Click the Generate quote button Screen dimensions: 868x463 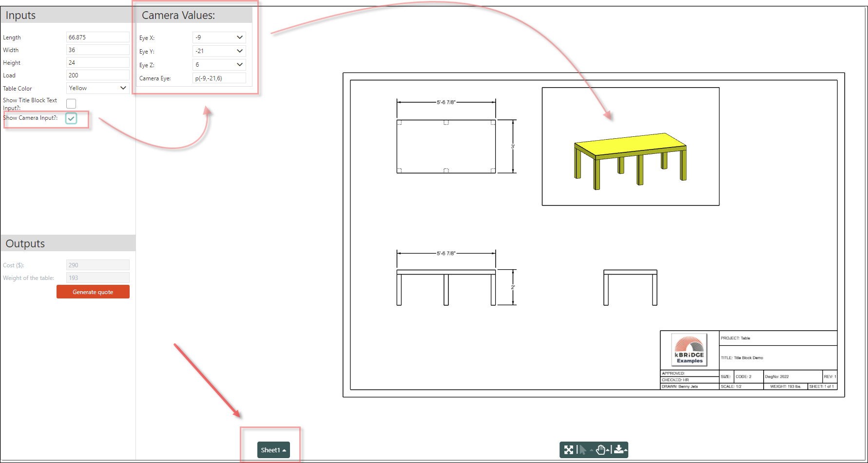tap(93, 292)
